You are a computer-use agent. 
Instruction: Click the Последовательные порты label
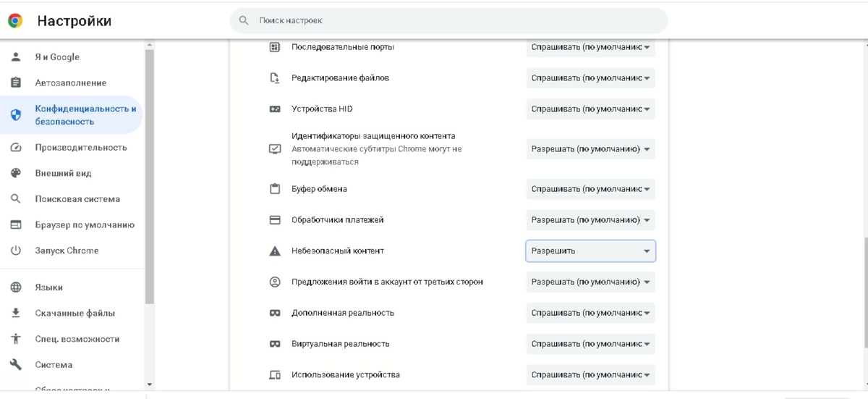343,47
